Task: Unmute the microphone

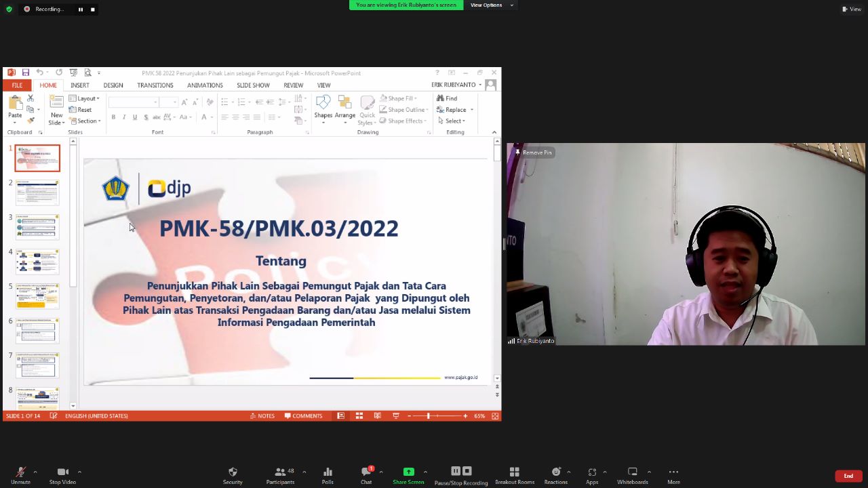Action: 20,475
